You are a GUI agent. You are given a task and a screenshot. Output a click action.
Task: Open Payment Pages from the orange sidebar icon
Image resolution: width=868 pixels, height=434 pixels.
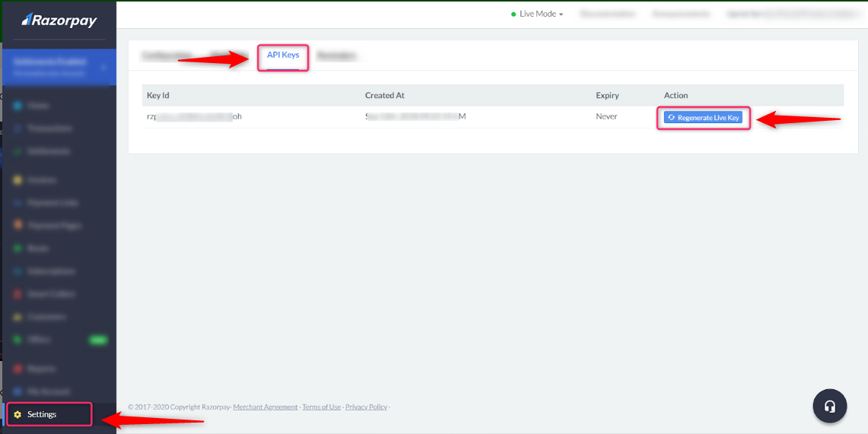coord(17,226)
